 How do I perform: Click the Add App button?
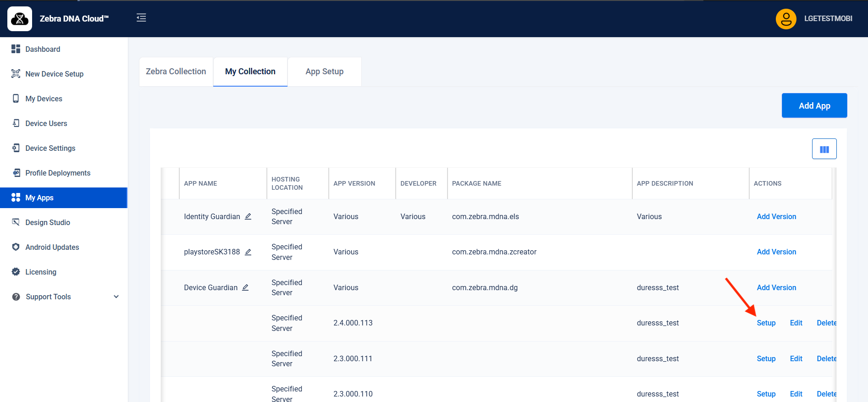tap(814, 106)
